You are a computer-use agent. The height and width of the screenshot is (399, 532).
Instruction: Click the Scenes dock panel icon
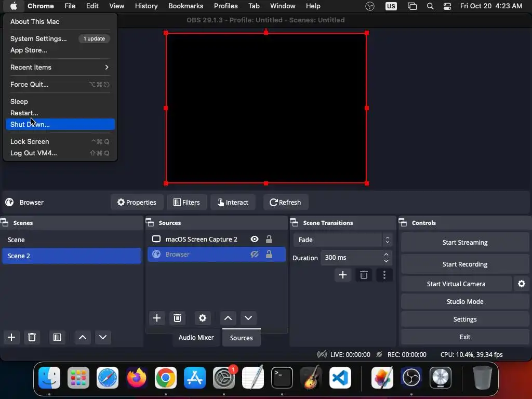click(x=4, y=222)
